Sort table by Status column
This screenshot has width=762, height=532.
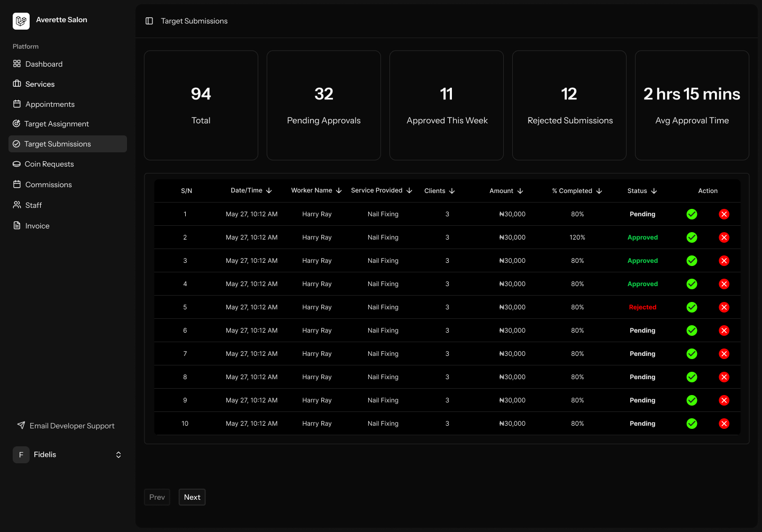point(642,191)
